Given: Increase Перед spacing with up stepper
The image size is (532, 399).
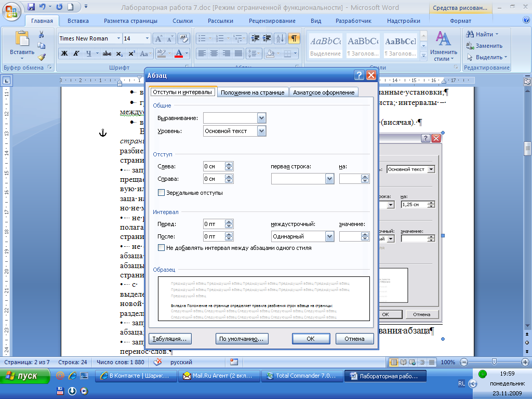Looking at the screenshot, I should coord(229,222).
